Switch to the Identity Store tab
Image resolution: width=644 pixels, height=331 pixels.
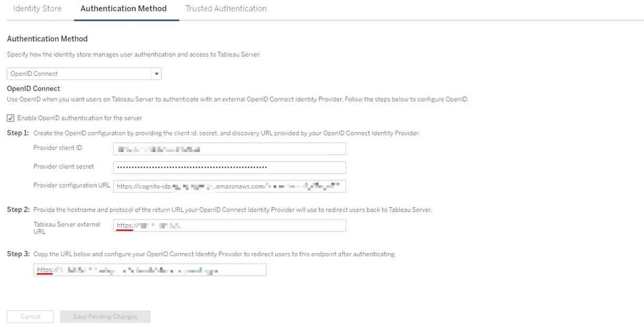pos(37,9)
